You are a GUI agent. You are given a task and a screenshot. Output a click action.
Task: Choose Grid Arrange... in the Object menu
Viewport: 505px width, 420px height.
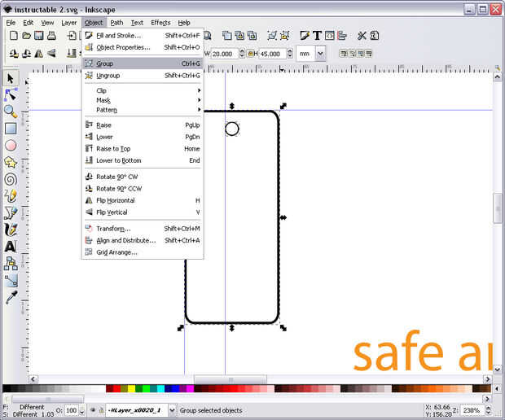[x=143, y=252]
